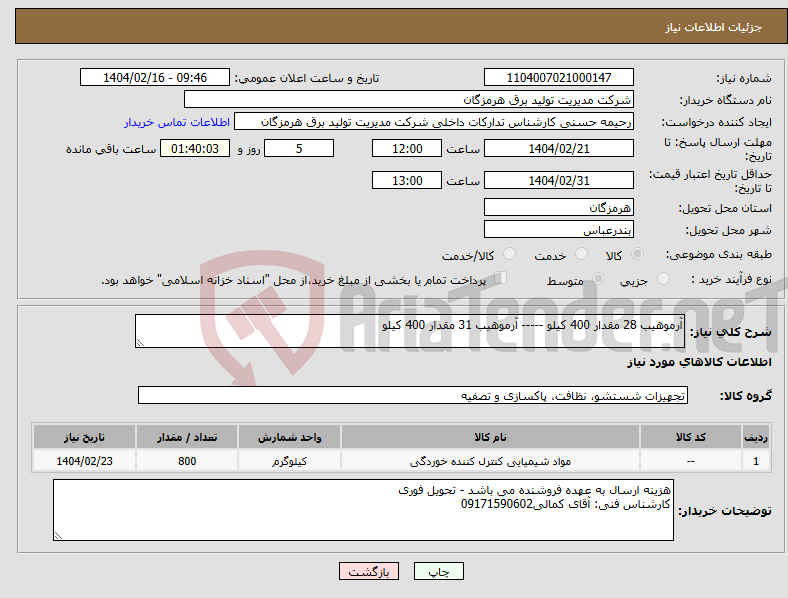Image resolution: width=788 pixels, height=598 pixels.
Task: Select the کالا radio button
Action: click(x=637, y=254)
